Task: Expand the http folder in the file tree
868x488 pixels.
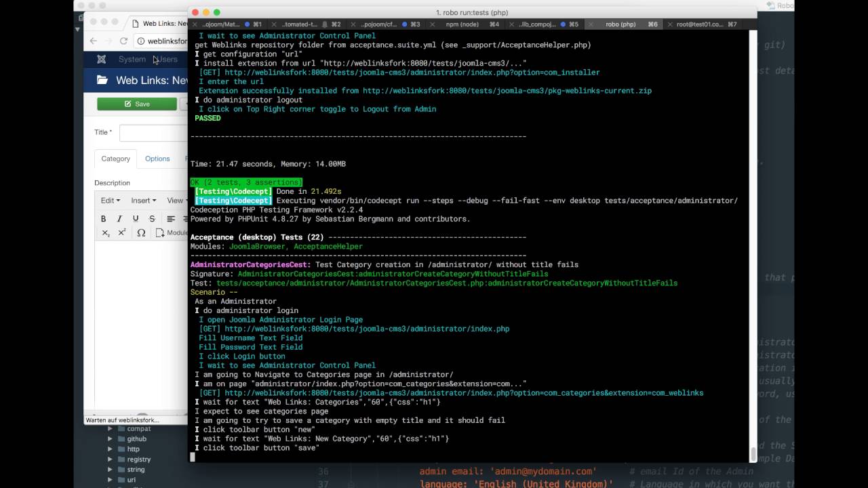Action: [111, 449]
